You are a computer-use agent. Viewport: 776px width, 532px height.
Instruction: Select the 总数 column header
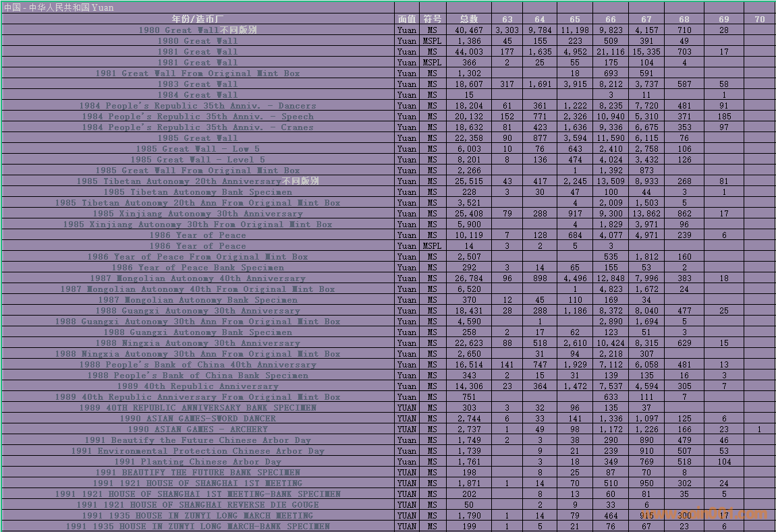coord(468,19)
